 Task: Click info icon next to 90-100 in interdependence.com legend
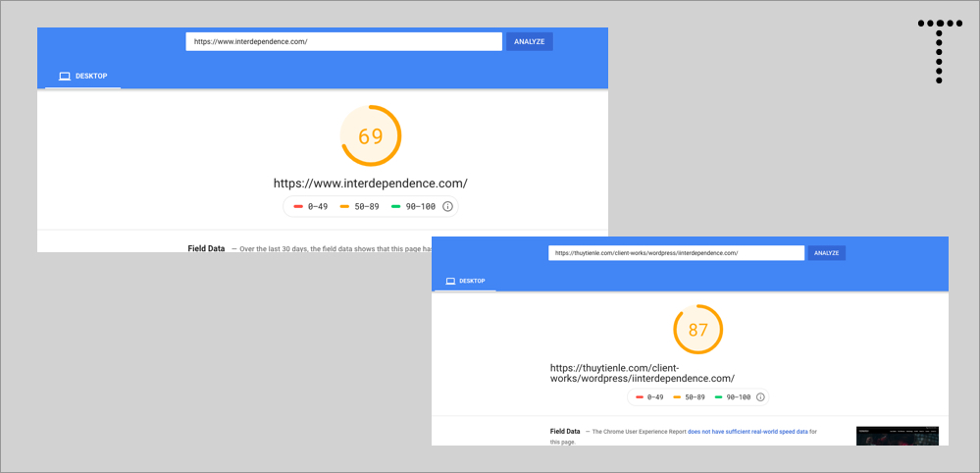point(447,206)
